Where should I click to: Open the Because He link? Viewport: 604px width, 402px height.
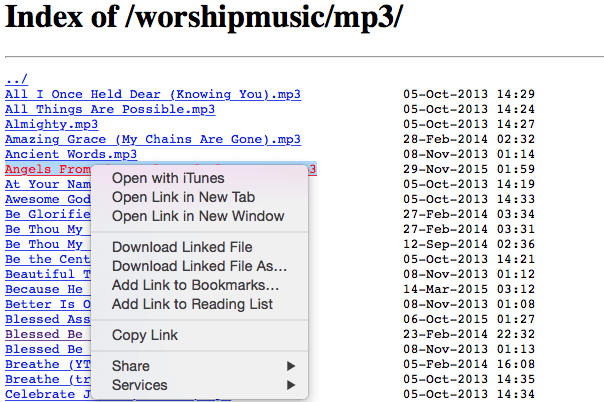click(x=48, y=290)
